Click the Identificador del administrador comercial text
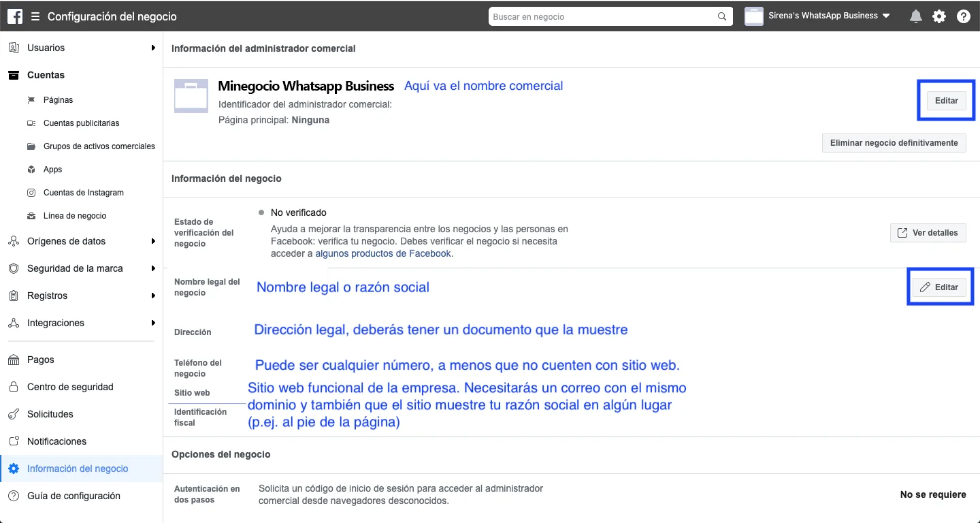 pyautogui.click(x=305, y=105)
